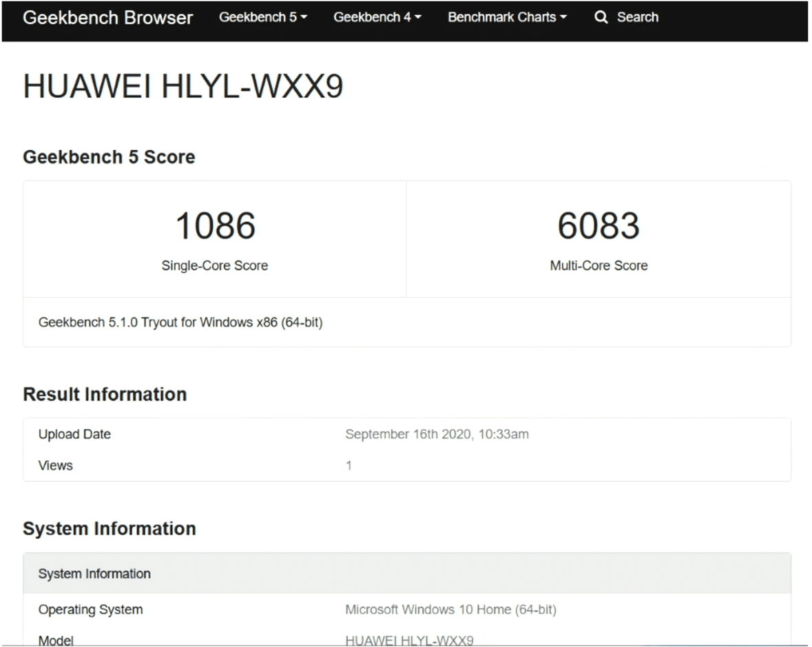The width and height of the screenshot is (812, 647).
Task: Click the single-core score value 1086
Action: 215,226
